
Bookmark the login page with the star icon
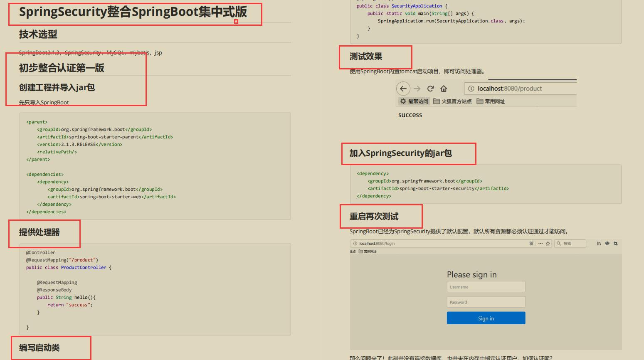point(548,244)
